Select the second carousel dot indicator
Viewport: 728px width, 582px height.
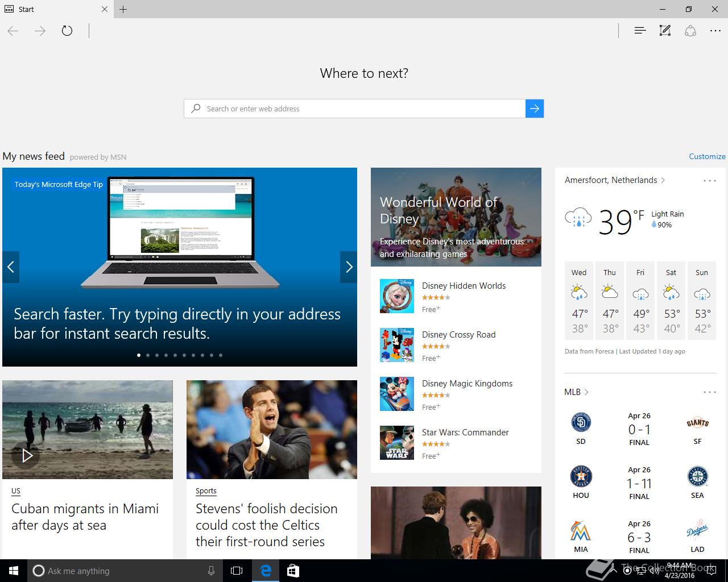(148, 355)
